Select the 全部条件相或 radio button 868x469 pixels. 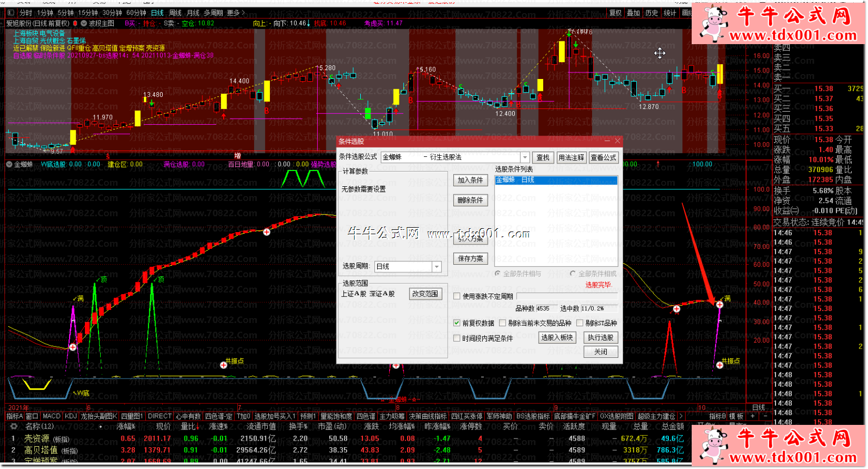572,274
